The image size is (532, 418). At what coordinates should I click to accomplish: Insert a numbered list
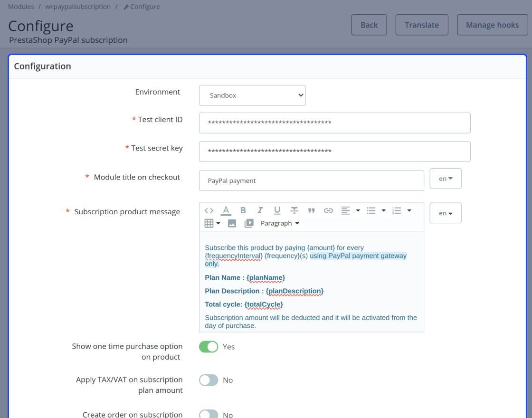[397, 211]
